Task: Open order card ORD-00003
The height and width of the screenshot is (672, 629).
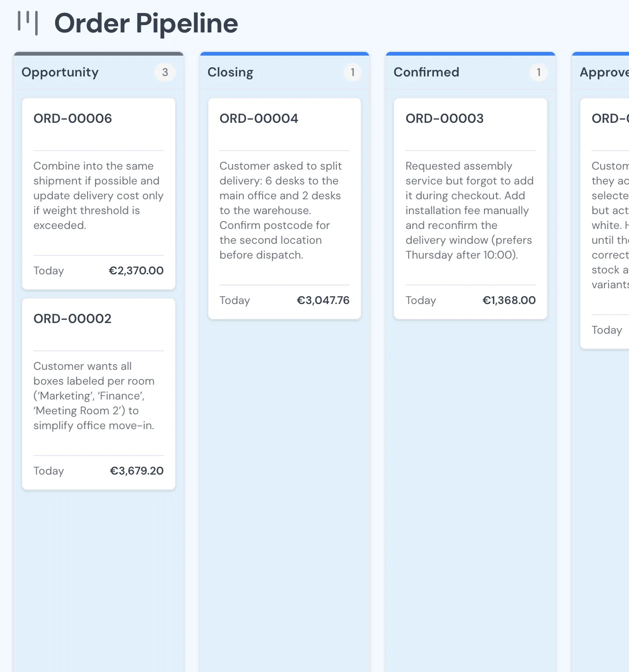Action: 471,209
